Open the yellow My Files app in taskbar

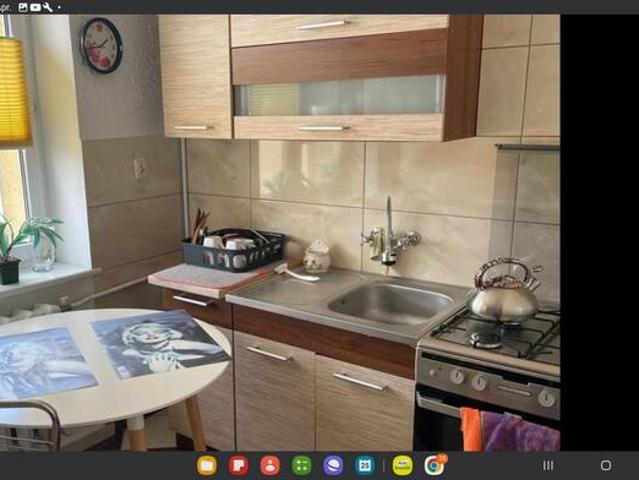point(207,465)
